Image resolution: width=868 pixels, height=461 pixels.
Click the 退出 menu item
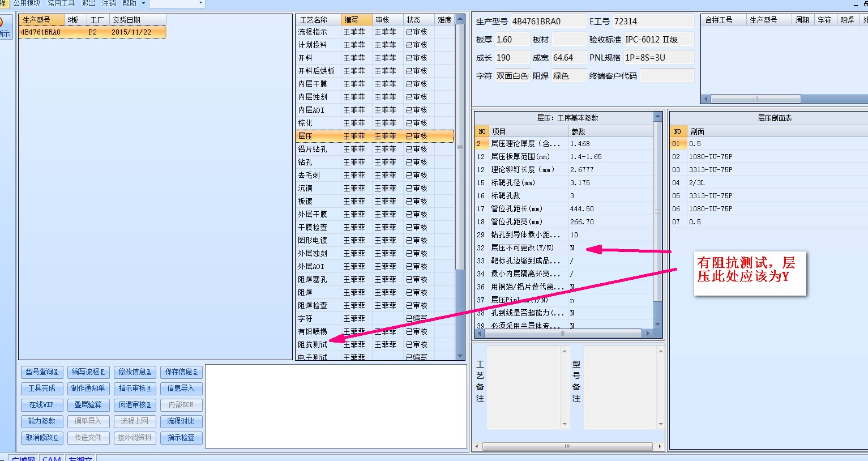point(89,3)
